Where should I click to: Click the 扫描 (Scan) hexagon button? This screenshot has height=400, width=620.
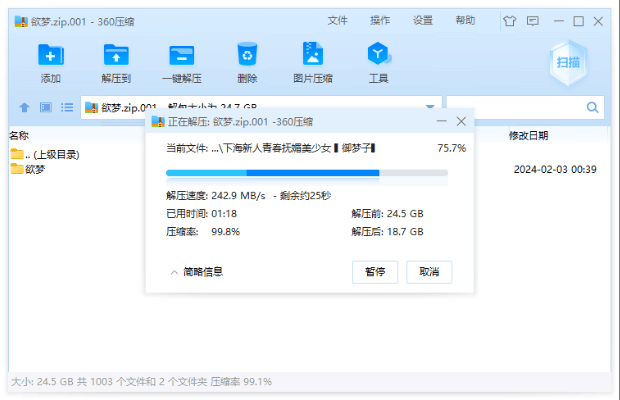[x=568, y=62]
